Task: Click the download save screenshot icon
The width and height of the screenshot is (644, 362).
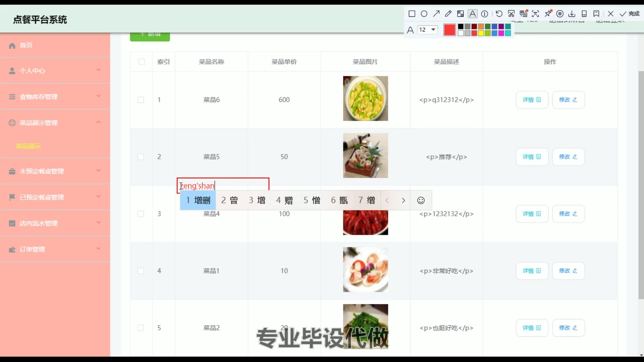Action: click(572, 14)
